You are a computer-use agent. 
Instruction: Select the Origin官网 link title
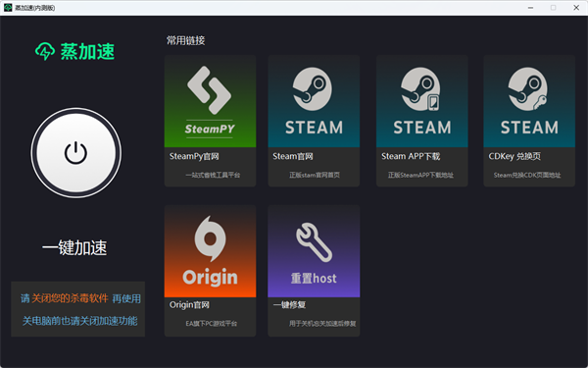pos(189,304)
